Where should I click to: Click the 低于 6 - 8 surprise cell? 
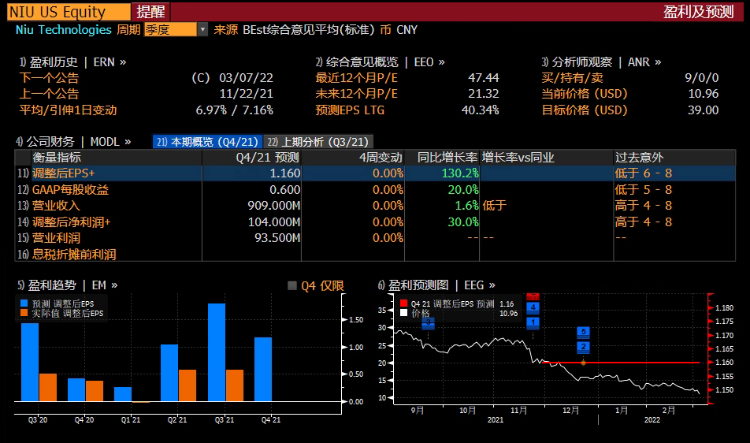(643, 173)
